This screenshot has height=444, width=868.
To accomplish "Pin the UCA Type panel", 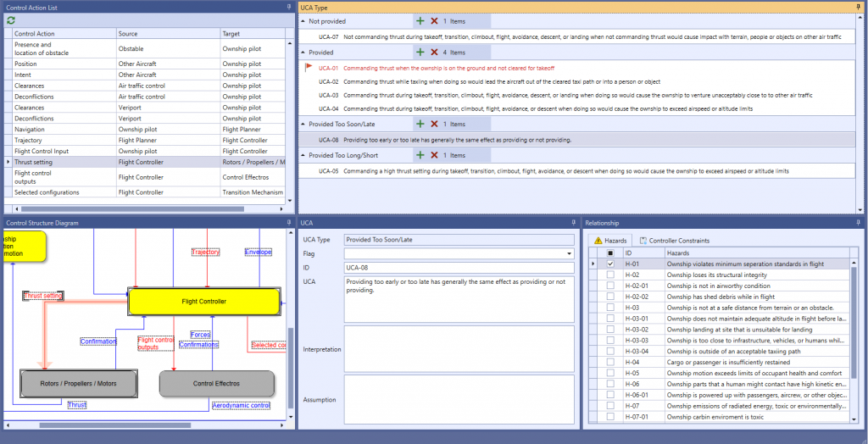I will point(860,7).
